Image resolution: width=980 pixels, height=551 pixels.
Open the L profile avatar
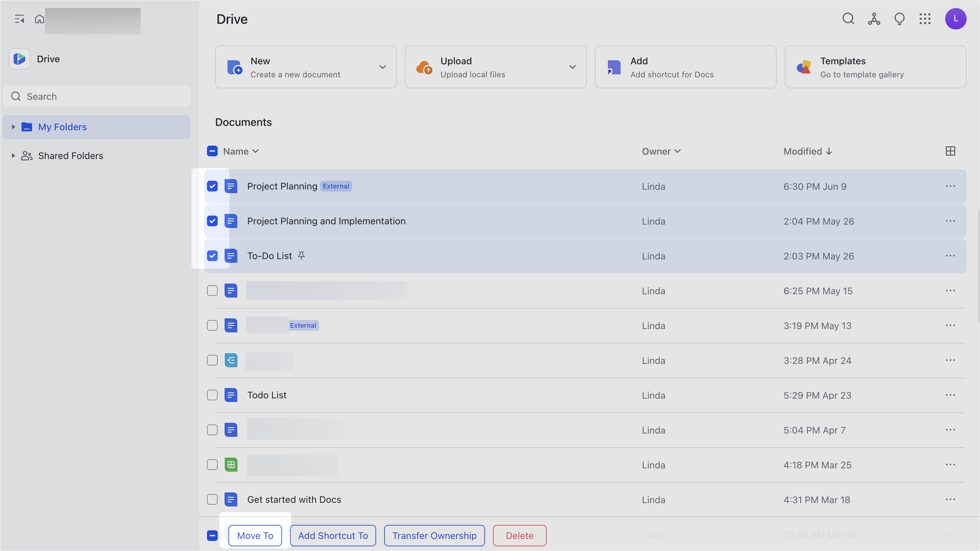point(955,19)
